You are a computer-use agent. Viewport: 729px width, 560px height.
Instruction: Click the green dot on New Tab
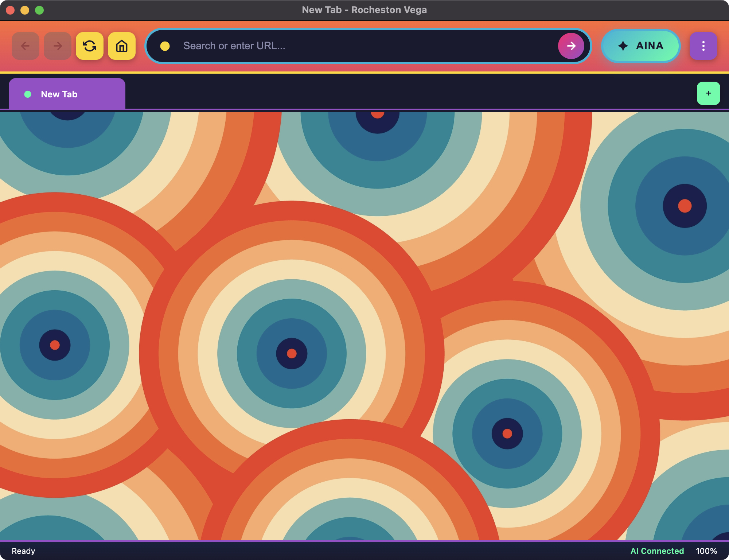pyautogui.click(x=28, y=94)
